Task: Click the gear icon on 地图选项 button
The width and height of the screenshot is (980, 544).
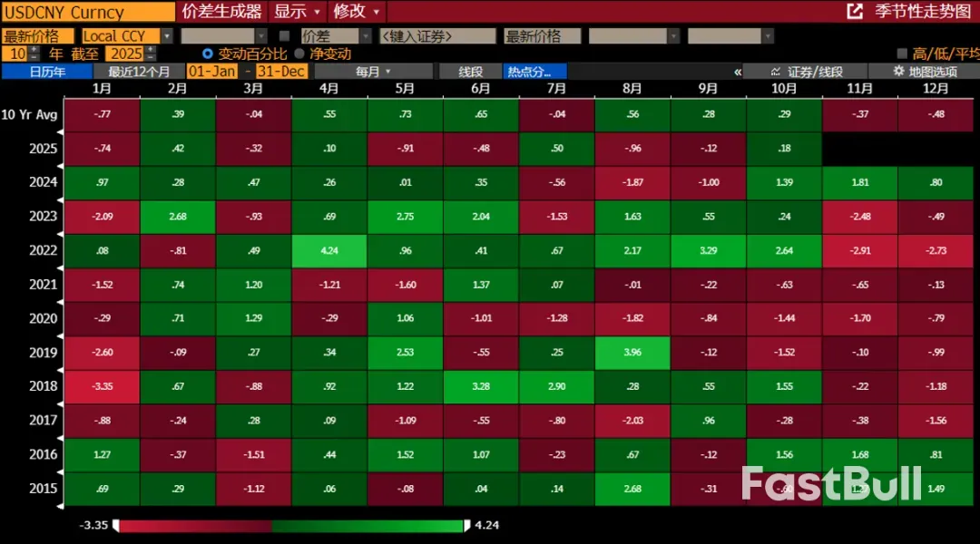Action: [897, 69]
